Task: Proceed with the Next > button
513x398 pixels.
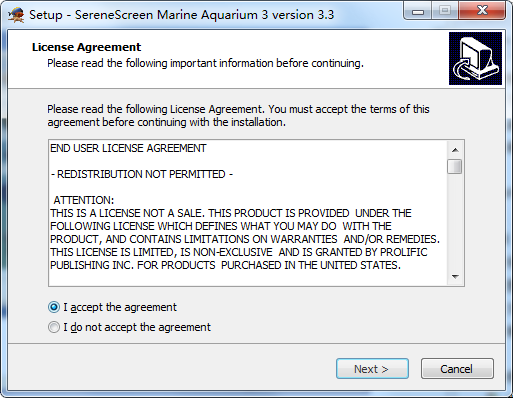Action: point(372,369)
